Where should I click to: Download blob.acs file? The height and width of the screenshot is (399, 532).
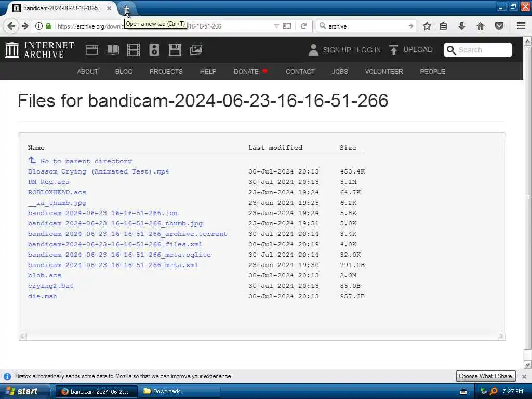[45, 275]
